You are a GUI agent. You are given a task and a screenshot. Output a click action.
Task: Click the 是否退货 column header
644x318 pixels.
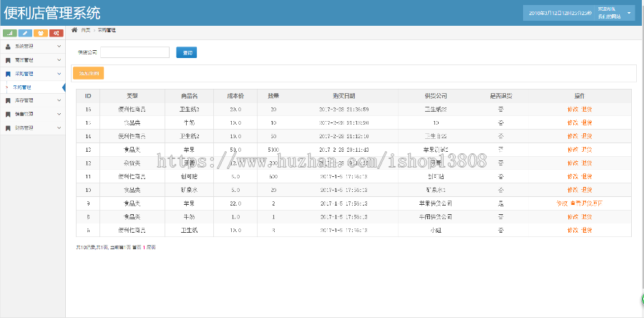pyautogui.click(x=501, y=96)
